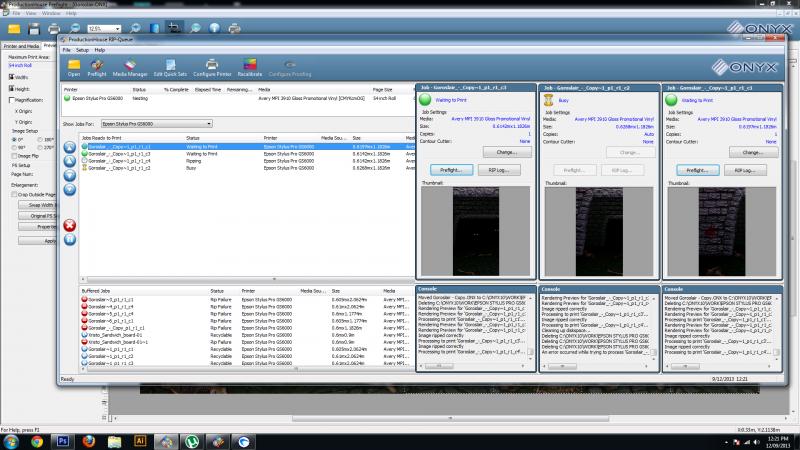Viewport: 800px width, 450px height.
Task: Open the View menu in Preflight window
Action: coord(31,13)
